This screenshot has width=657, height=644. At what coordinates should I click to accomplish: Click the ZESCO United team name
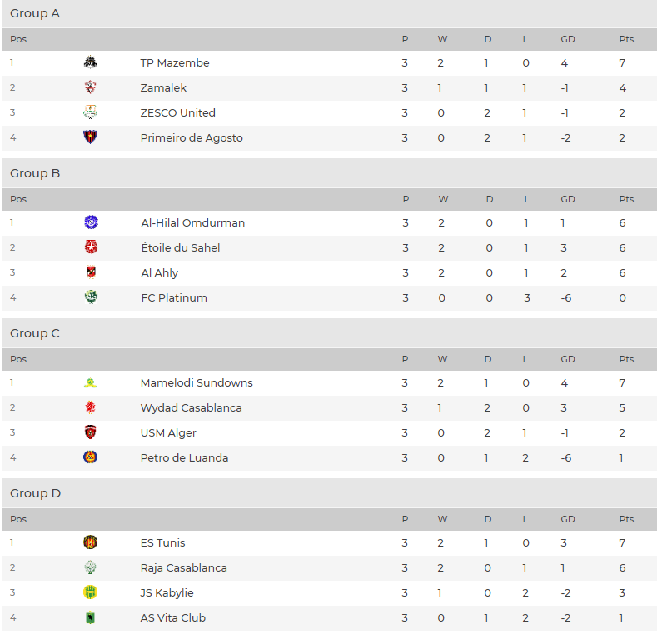tap(177, 112)
